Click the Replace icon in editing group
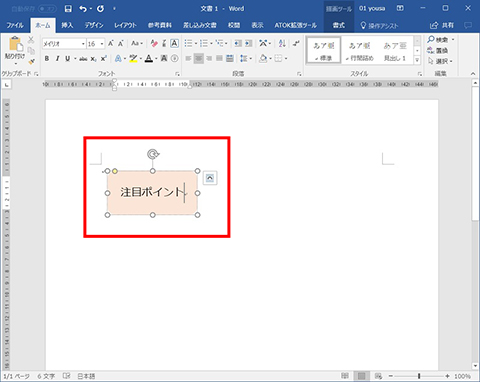This screenshot has height=382, width=480. click(438, 51)
